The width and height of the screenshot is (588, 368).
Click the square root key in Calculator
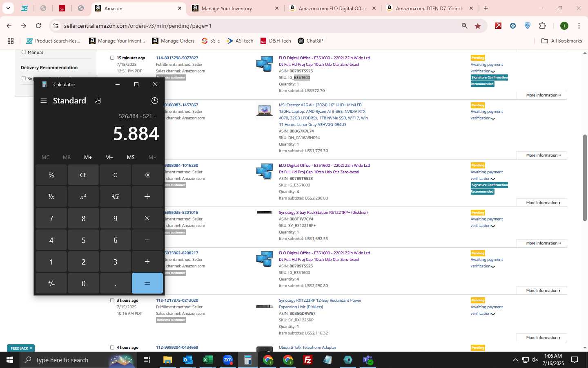point(116,197)
